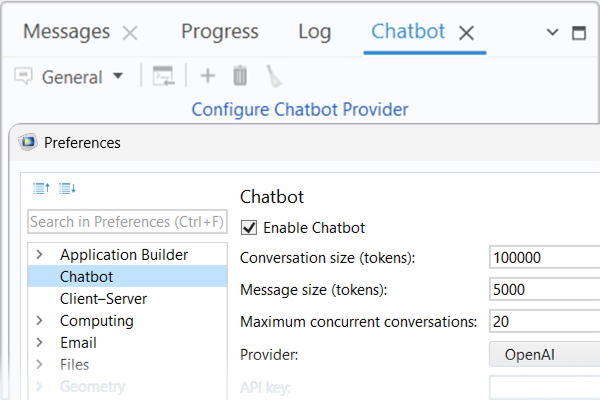Expand the Application Builder tree node

point(39,255)
